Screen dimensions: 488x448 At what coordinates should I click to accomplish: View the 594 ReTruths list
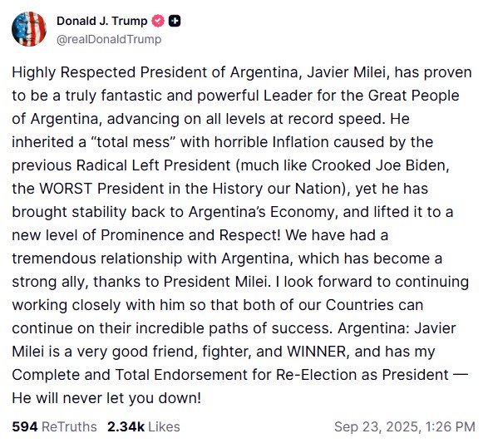tap(55, 427)
